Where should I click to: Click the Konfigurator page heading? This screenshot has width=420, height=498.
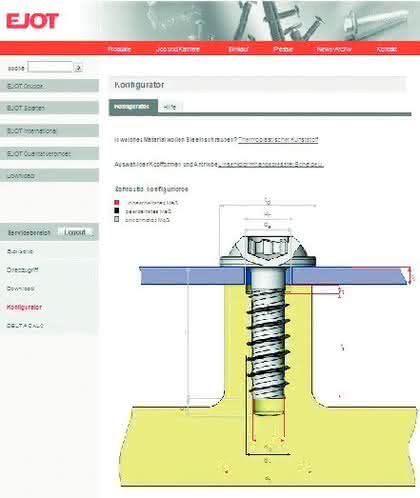coord(139,85)
